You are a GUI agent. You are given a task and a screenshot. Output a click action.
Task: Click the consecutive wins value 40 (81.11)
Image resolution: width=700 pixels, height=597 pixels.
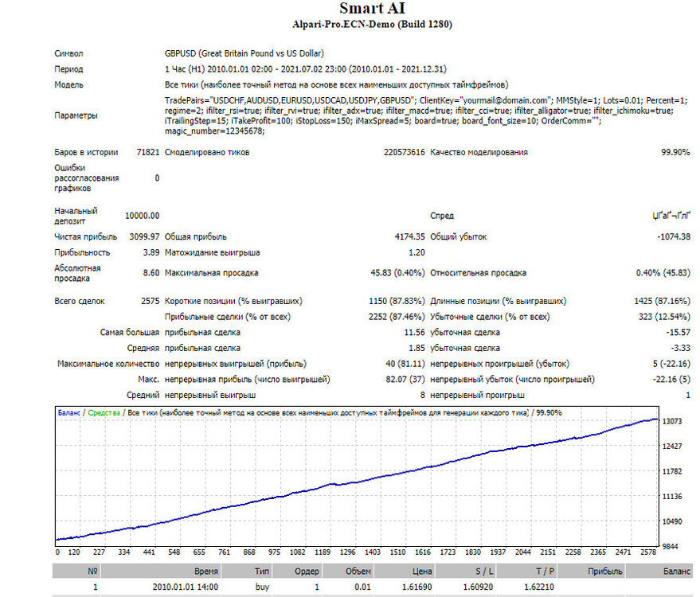pos(405,364)
